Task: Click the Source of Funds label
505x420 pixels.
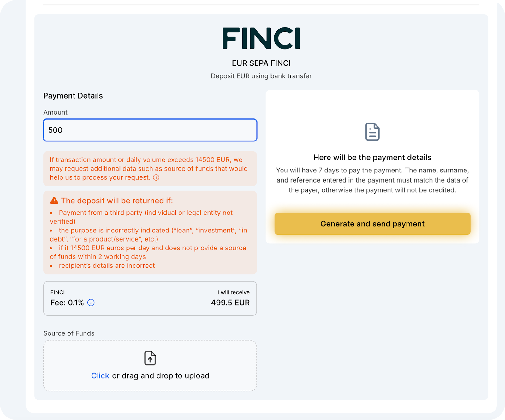Action: pos(69,333)
